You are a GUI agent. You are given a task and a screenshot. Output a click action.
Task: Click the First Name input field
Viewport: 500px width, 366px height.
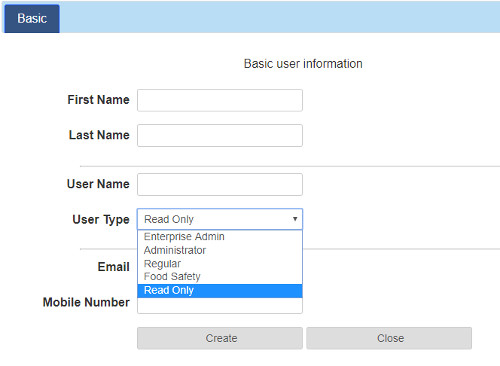(x=220, y=100)
